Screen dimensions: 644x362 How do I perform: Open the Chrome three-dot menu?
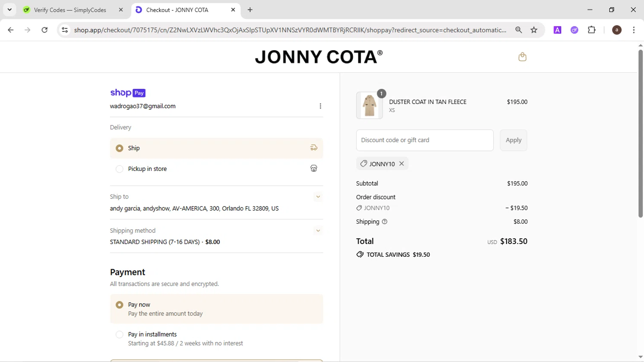pyautogui.click(x=634, y=30)
